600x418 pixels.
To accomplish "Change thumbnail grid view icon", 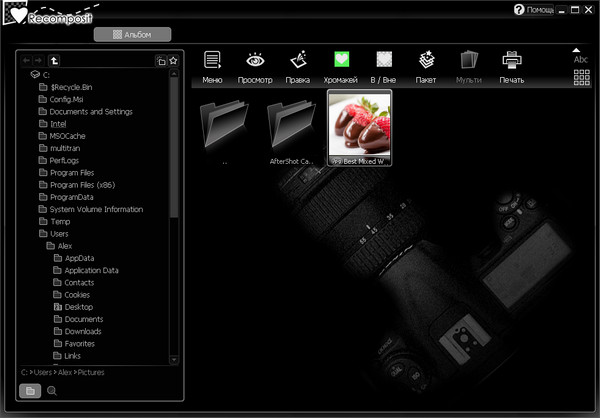I will click(x=582, y=77).
